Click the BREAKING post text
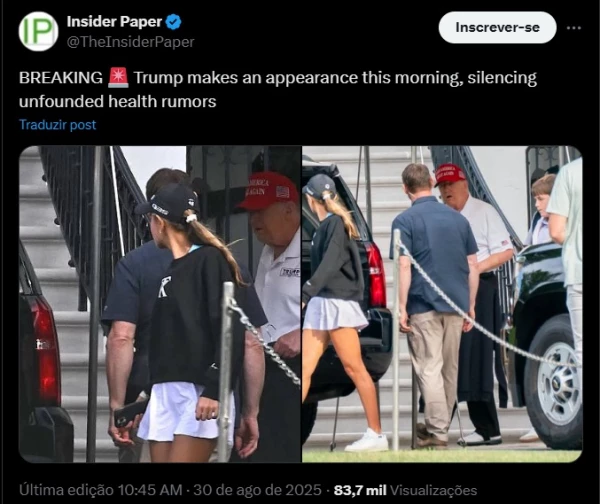This screenshot has height=504, width=600. 61,78
